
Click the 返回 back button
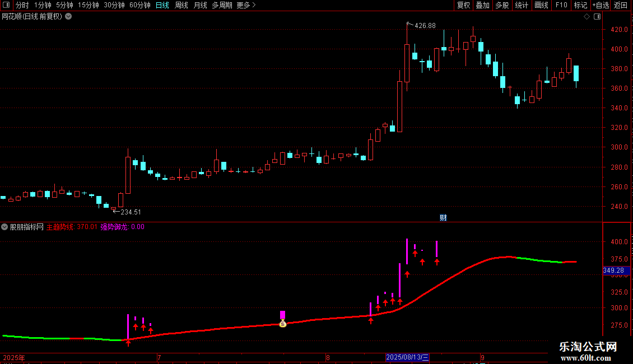pos(621,5)
